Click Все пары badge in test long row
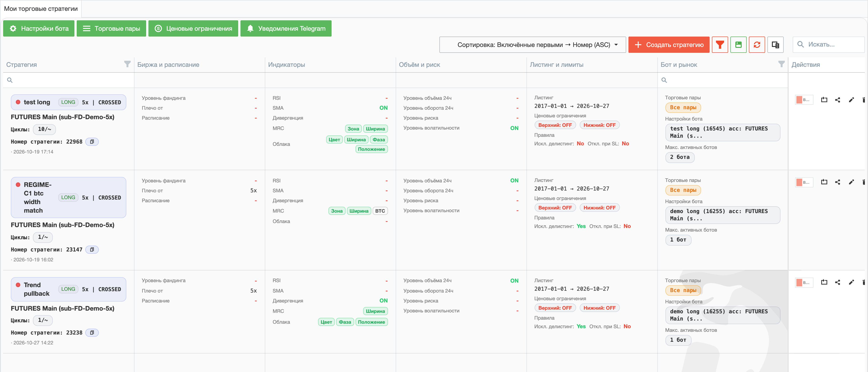Image resolution: width=868 pixels, height=372 pixels. pyautogui.click(x=683, y=108)
